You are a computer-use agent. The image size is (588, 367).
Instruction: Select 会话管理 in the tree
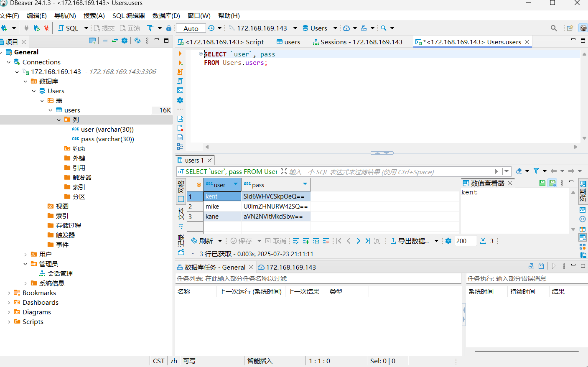pyautogui.click(x=60, y=274)
